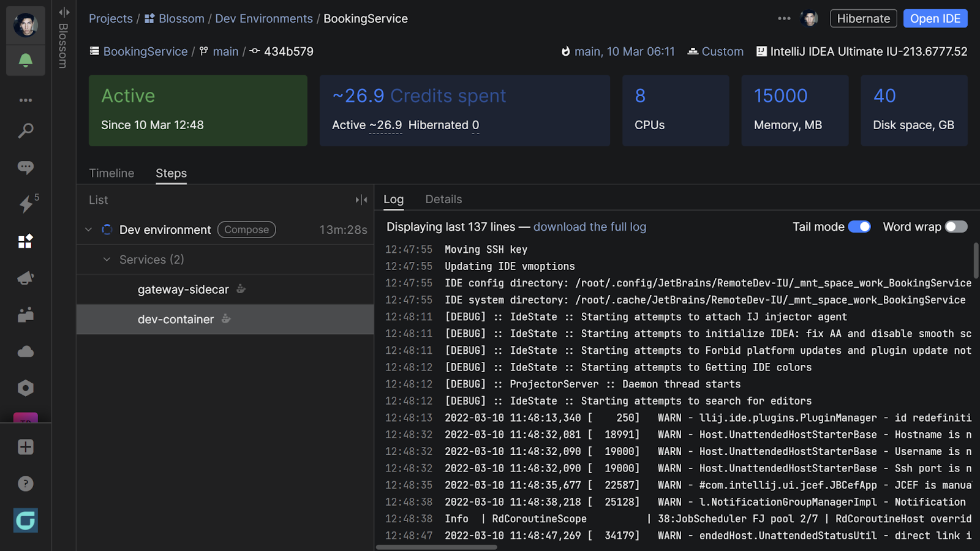Click the user avatar in sidebar top

(26, 25)
